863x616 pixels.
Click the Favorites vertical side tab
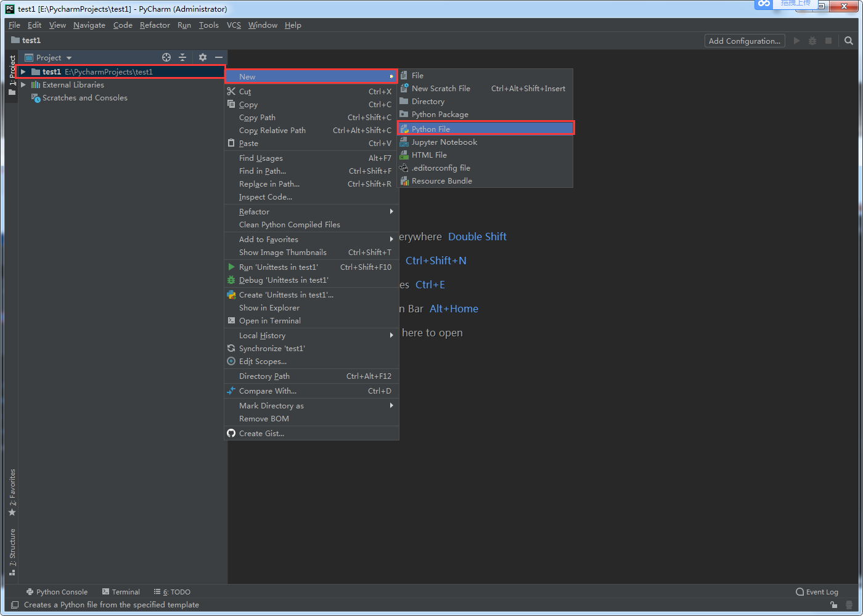pyautogui.click(x=12, y=493)
